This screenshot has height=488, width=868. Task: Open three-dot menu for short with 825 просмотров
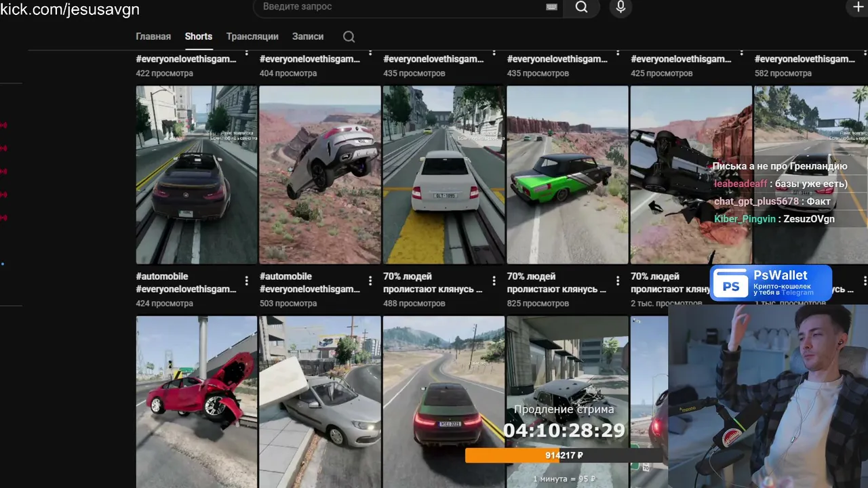(x=617, y=281)
